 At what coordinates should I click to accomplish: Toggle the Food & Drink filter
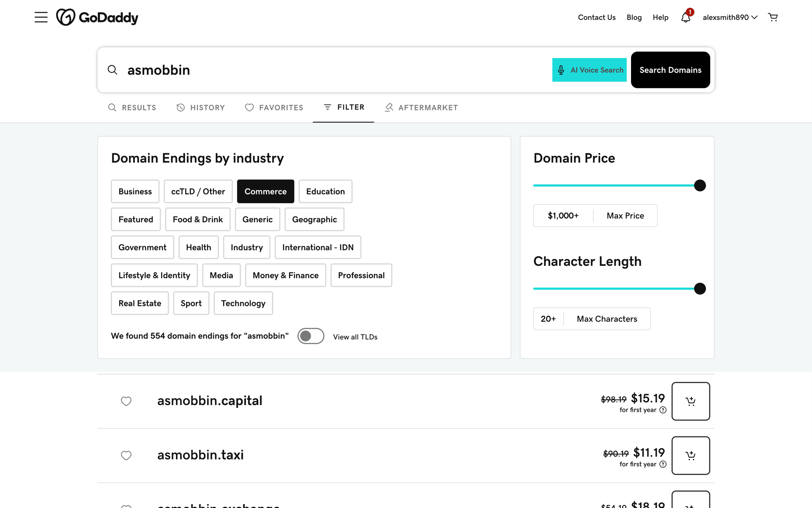[x=198, y=219]
